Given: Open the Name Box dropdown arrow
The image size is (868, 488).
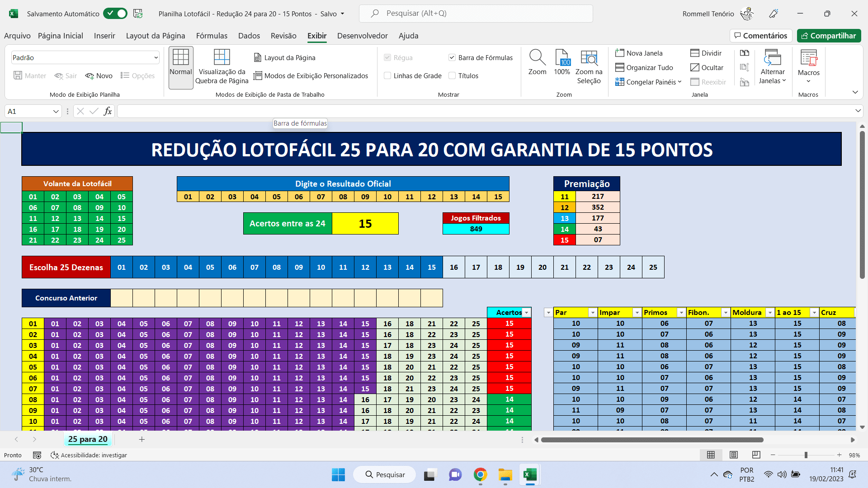Looking at the screenshot, I should click(x=56, y=111).
